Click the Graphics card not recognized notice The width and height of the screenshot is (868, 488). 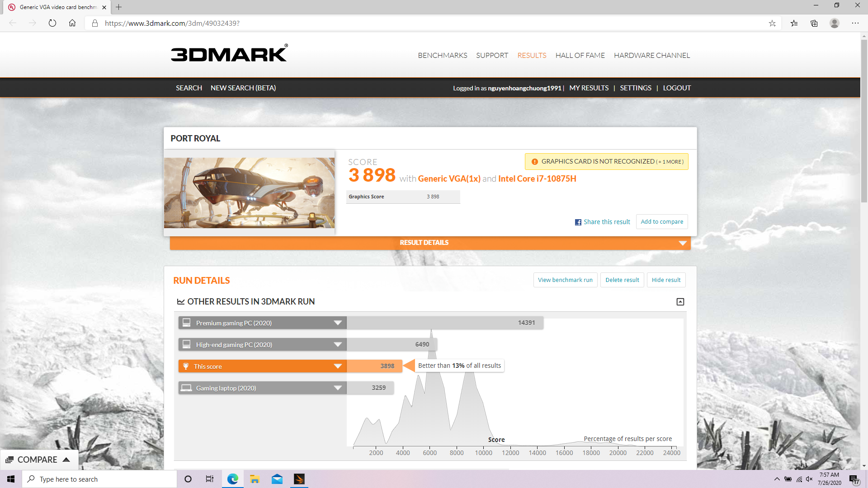pyautogui.click(x=606, y=161)
